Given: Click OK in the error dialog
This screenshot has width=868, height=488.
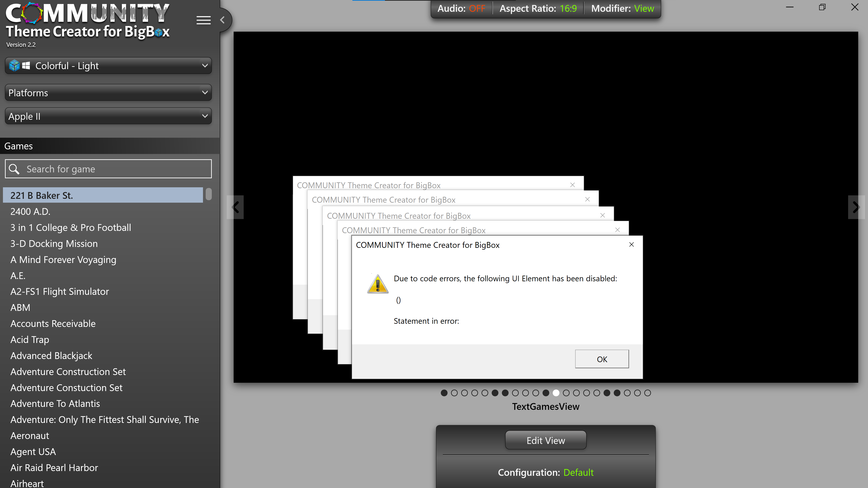Looking at the screenshot, I should [x=602, y=359].
